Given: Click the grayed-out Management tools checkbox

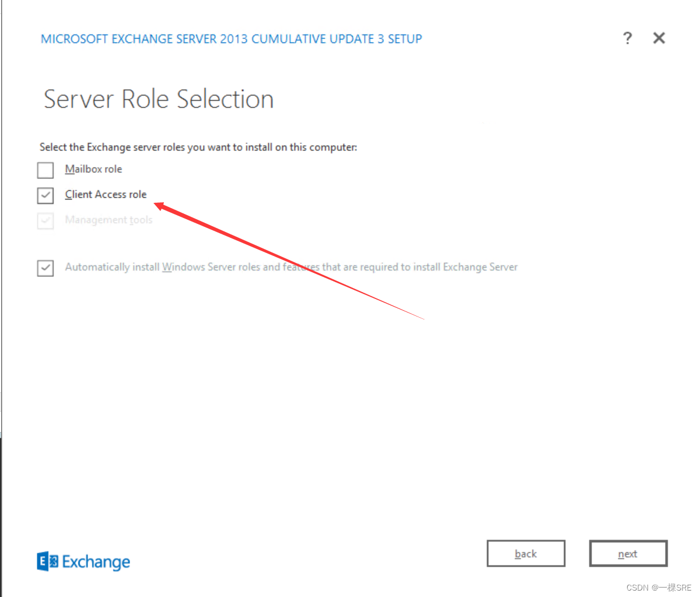Looking at the screenshot, I should click(x=45, y=221).
